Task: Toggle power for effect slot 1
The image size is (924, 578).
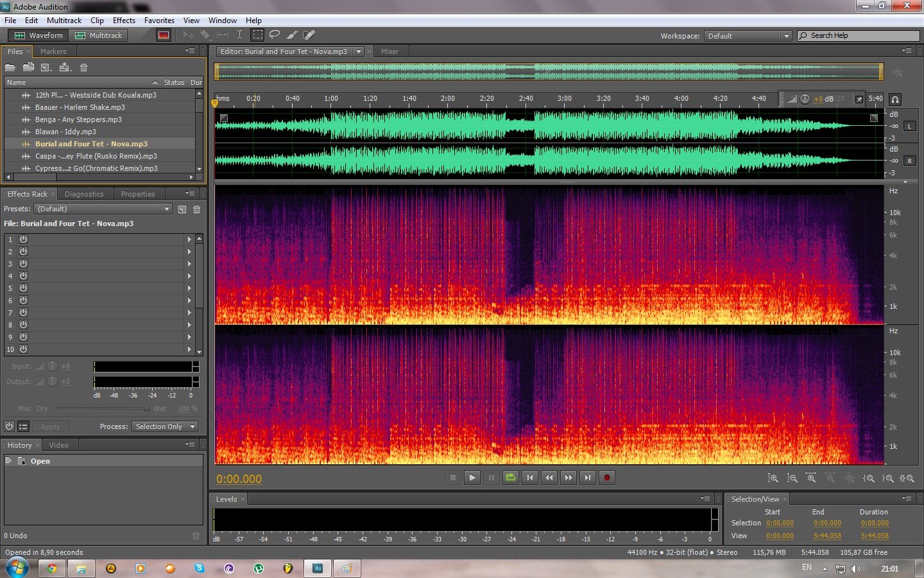Action: pyautogui.click(x=23, y=240)
